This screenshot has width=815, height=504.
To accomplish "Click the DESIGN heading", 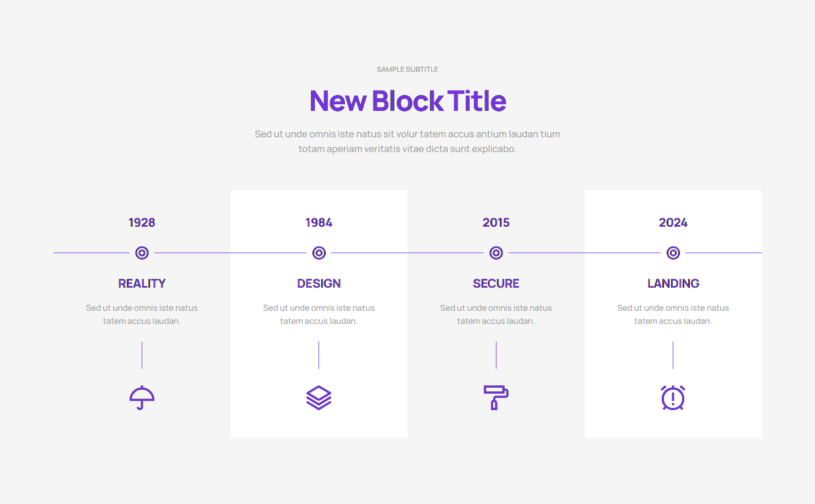I will [x=319, y=283].
